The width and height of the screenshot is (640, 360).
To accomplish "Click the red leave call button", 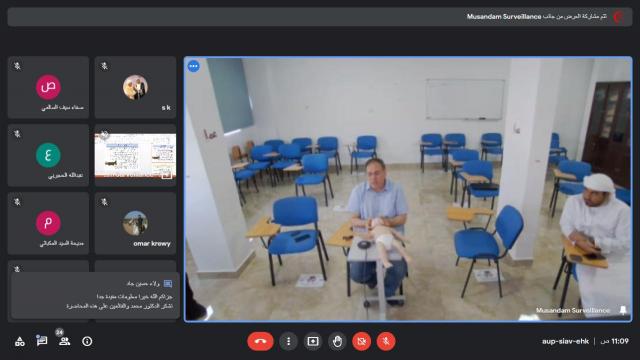I will (x=260, y=341).
